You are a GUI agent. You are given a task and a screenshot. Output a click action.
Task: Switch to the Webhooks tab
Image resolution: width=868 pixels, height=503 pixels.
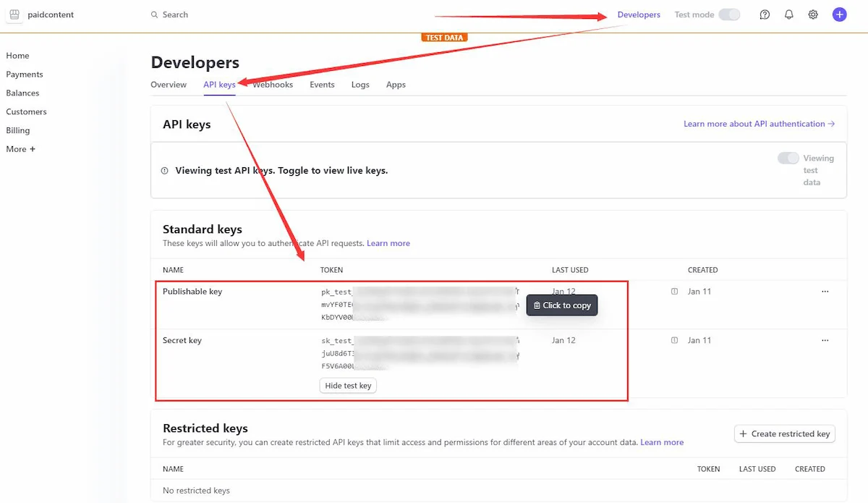273,85
